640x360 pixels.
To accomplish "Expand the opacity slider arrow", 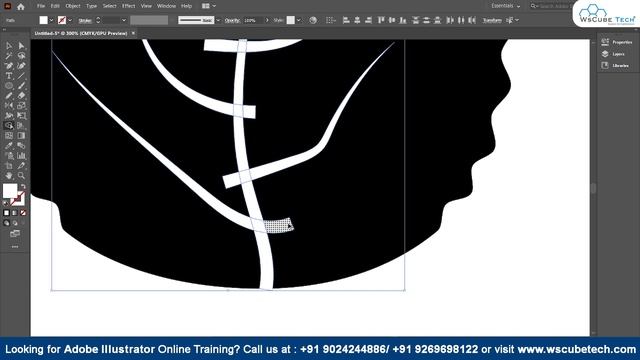I will point(267,20).
